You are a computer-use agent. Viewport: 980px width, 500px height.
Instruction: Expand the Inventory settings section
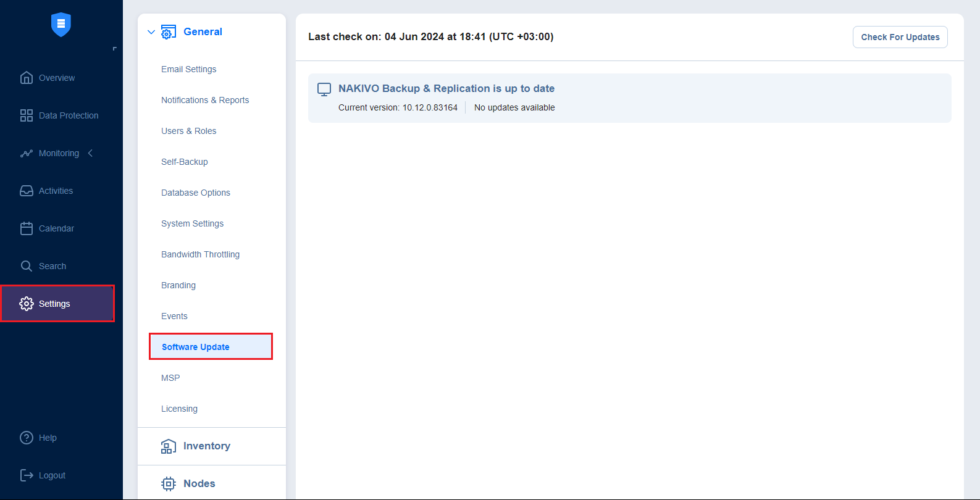pyautogui.click(x=206, y=446)
